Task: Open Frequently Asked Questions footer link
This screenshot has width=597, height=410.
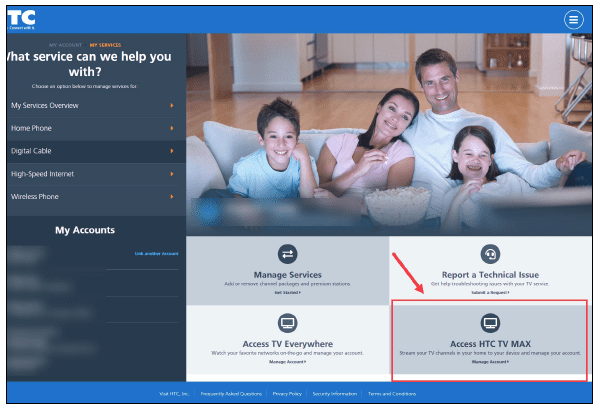Action: tap(231, 394)
